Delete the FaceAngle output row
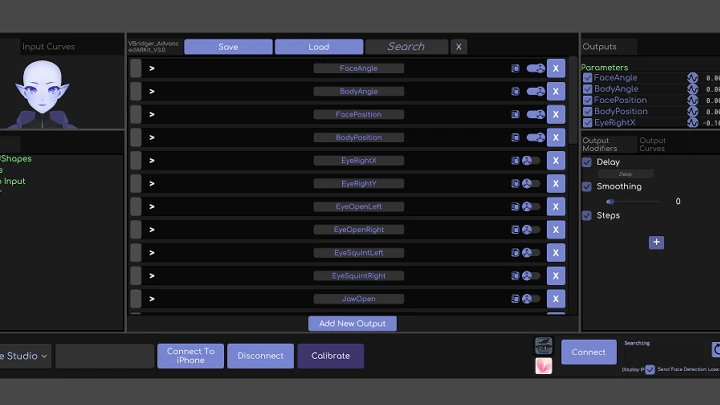The width and height of the screenshot is (720, 405). point(556,68)
